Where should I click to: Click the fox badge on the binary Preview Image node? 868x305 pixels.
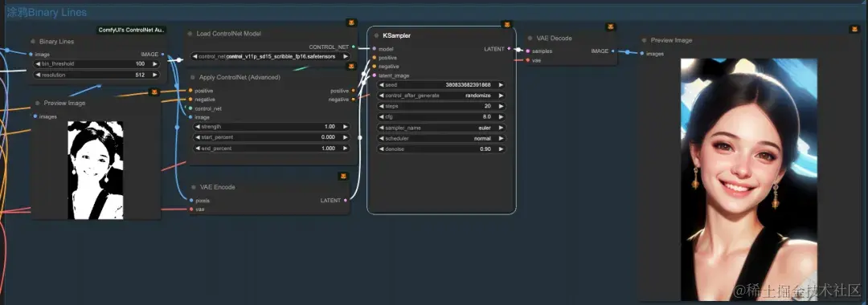154,92
